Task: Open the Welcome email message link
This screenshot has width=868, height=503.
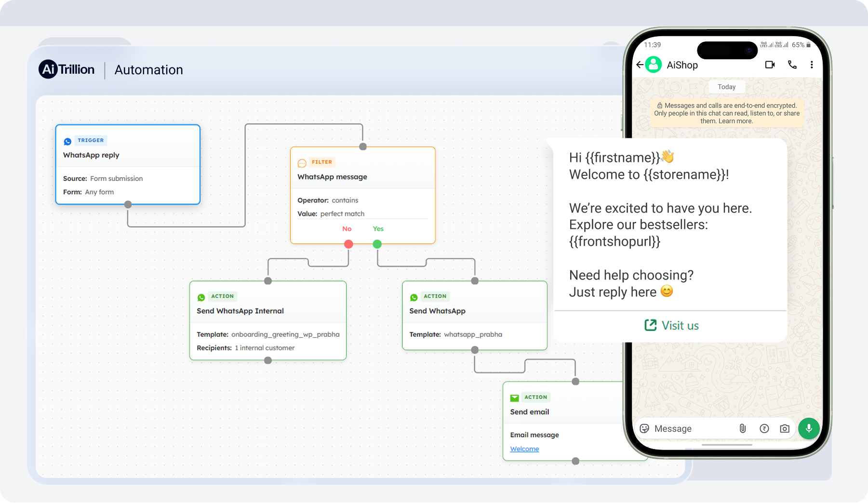Action: (524, 449)
